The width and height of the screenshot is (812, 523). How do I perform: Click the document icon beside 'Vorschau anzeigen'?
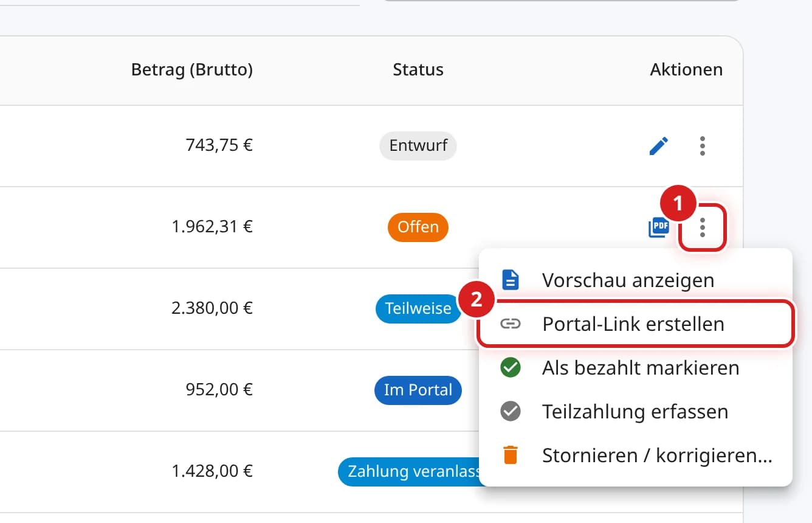pyautogui.click(x=511, y=280)
